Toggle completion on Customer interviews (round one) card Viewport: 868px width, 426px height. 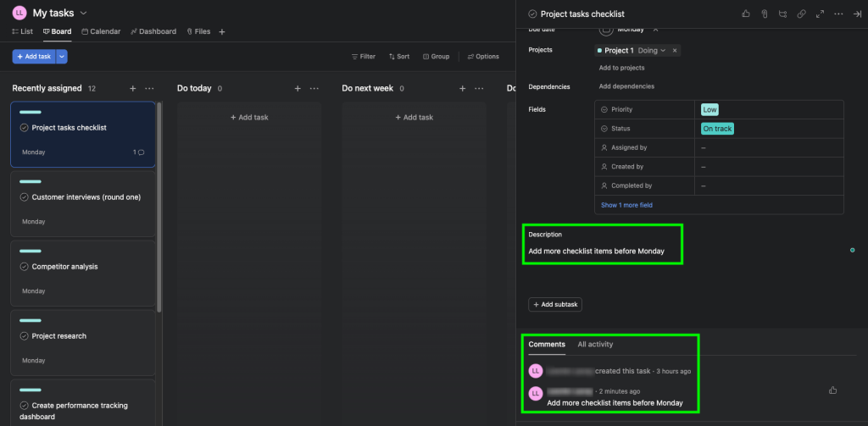coord(24,197)
